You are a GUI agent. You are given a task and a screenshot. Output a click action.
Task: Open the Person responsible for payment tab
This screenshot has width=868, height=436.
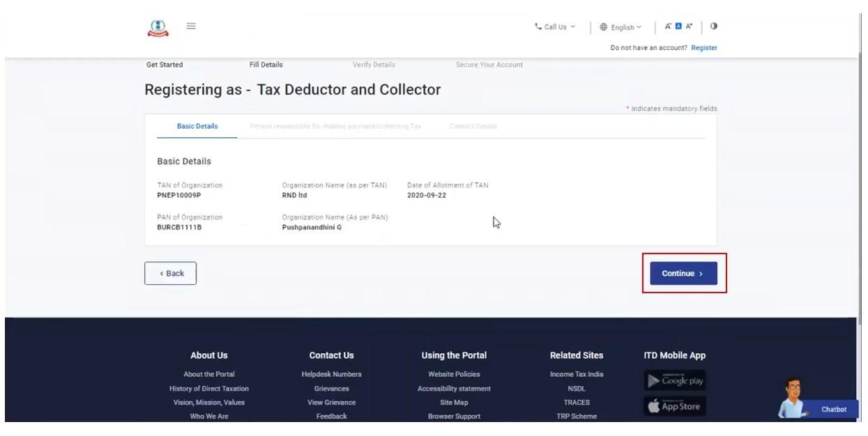tap(336, 126)
